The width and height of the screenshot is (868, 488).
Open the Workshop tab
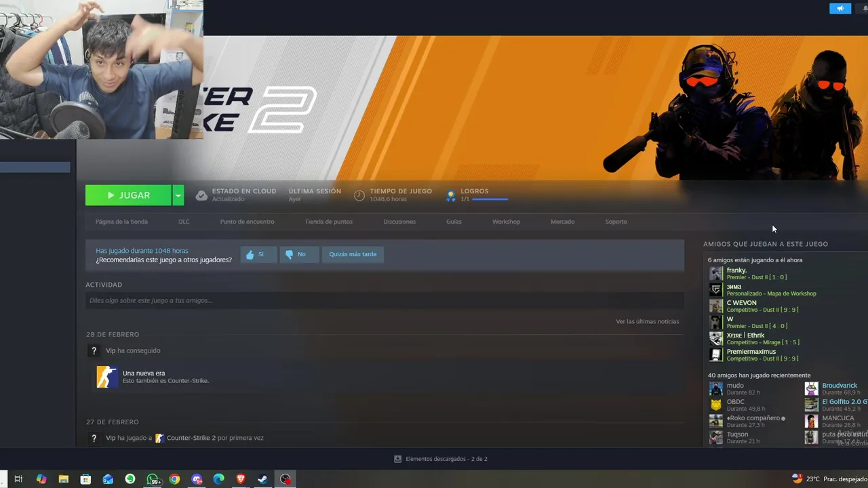click(506, 222)
